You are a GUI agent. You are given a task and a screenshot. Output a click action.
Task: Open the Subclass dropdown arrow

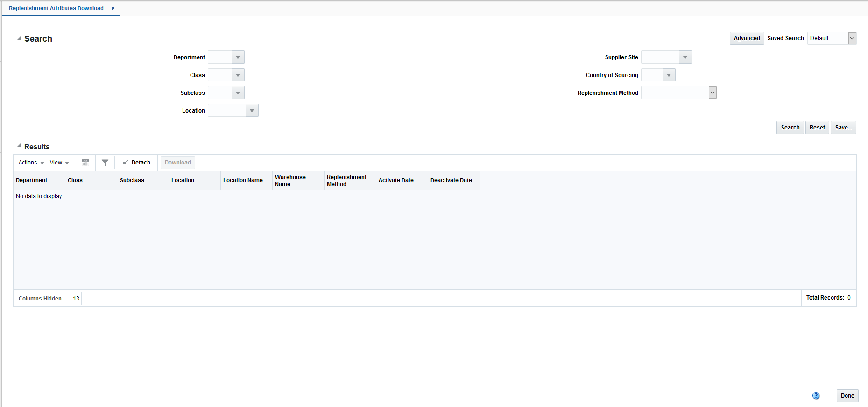point(238,93)
